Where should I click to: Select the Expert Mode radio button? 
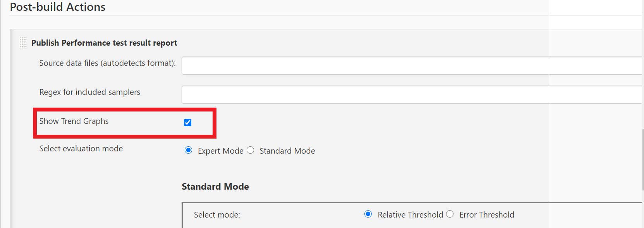[x=188, y=150]
